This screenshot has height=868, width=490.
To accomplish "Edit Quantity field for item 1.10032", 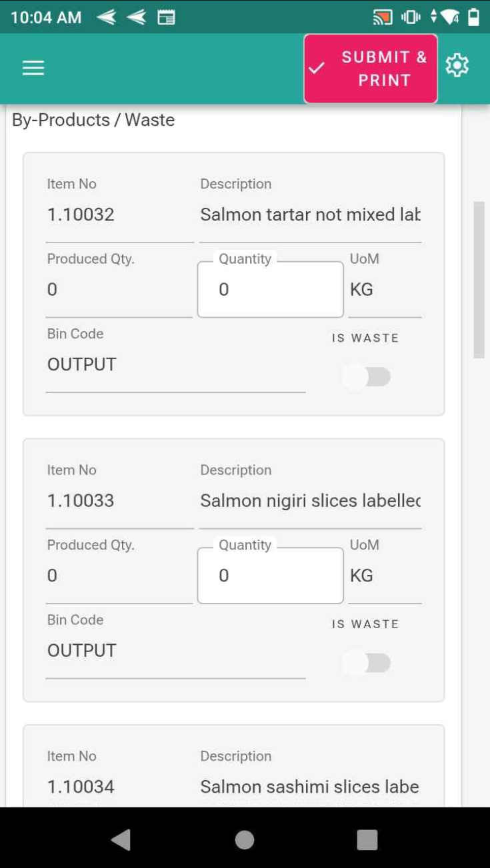I will pyautogui.click(x=270, y=289).
